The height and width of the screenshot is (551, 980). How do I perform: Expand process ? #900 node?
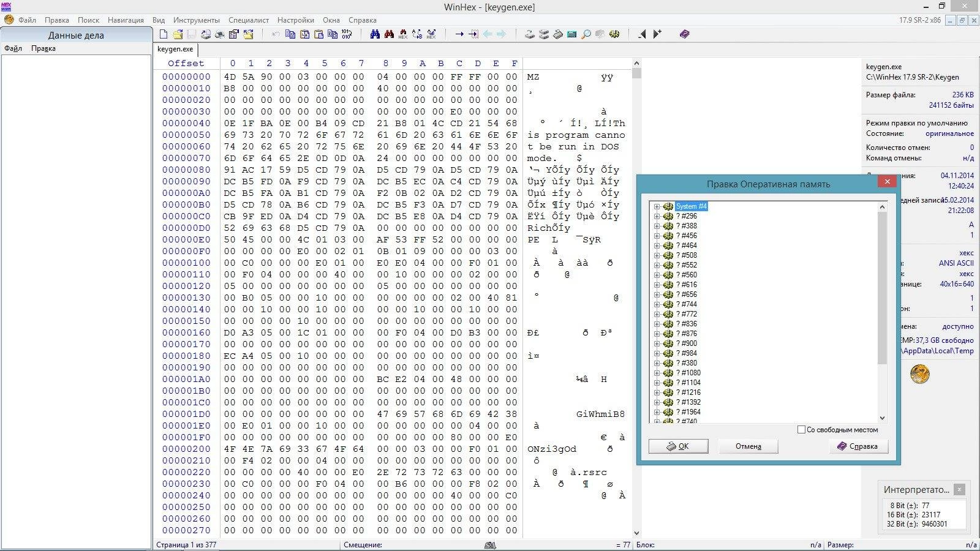657,343
